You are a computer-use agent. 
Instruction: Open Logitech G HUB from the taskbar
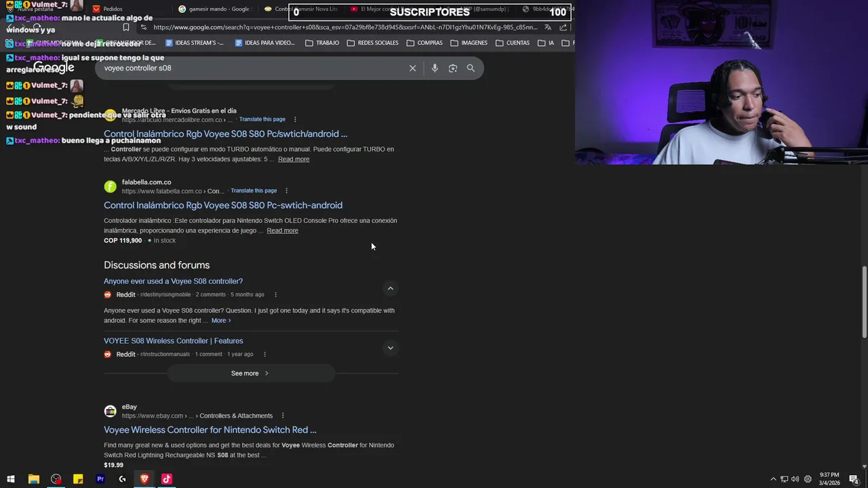[x=122, y=479]
